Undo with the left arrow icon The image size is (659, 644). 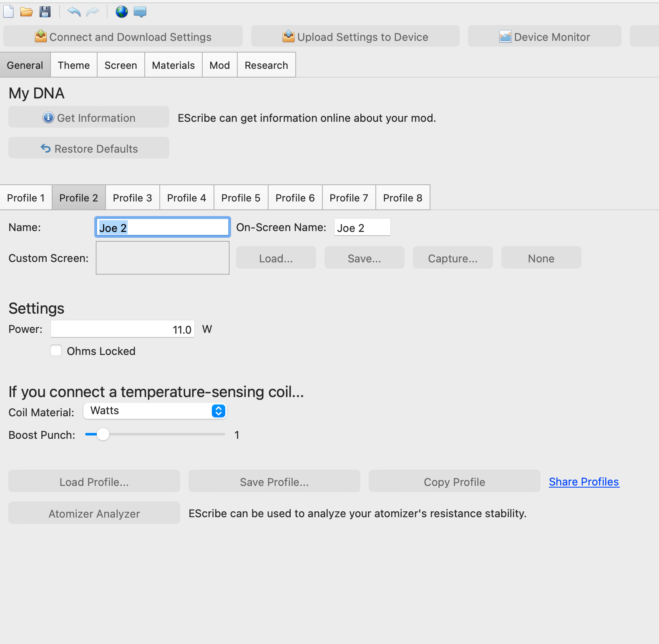click(x=74, y=12)
